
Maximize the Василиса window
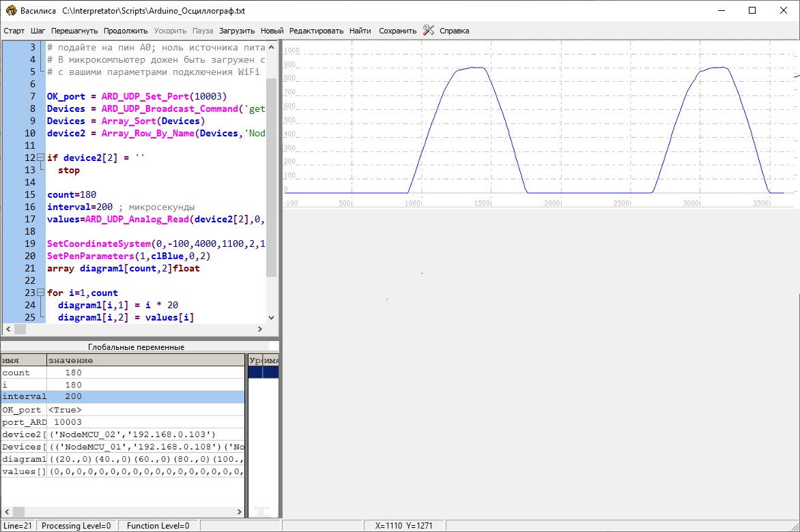752,10
